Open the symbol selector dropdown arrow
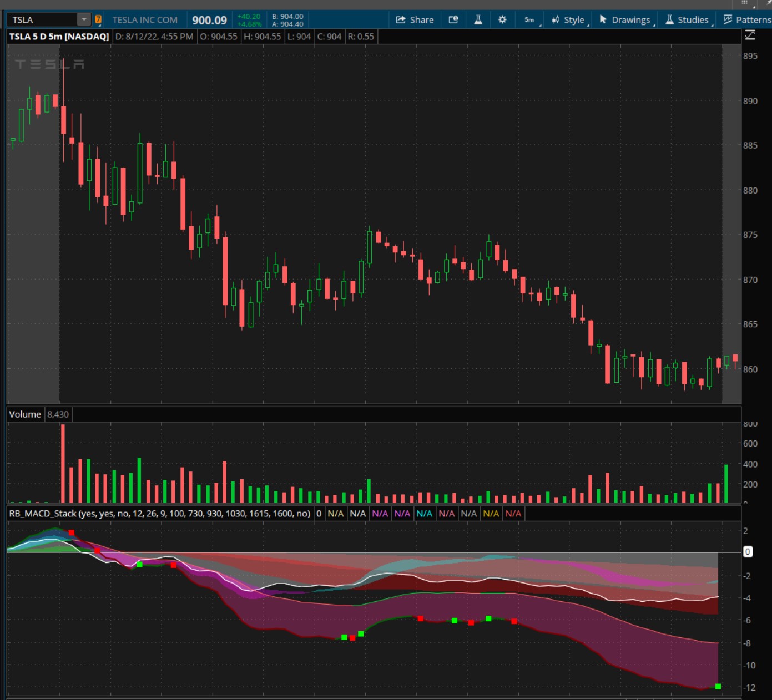Viewport: 772px width, 700px height. tap(84, 20)
